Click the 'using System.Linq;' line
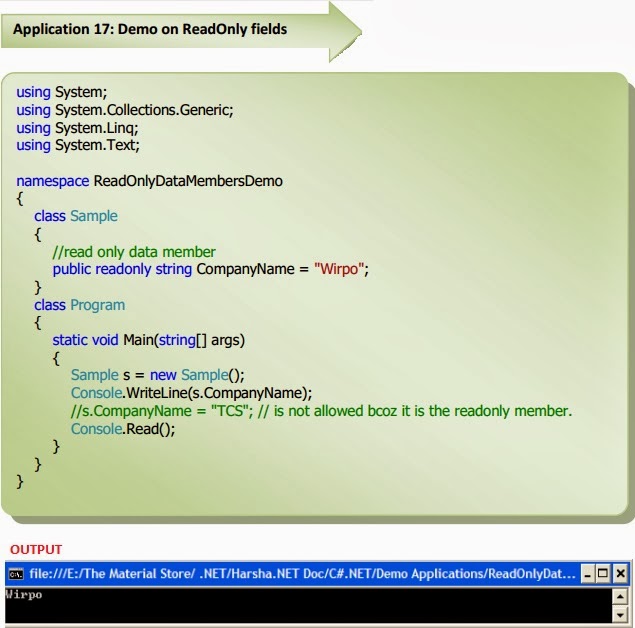Screen dimensions: 635x628 click(x=77, y=128)
